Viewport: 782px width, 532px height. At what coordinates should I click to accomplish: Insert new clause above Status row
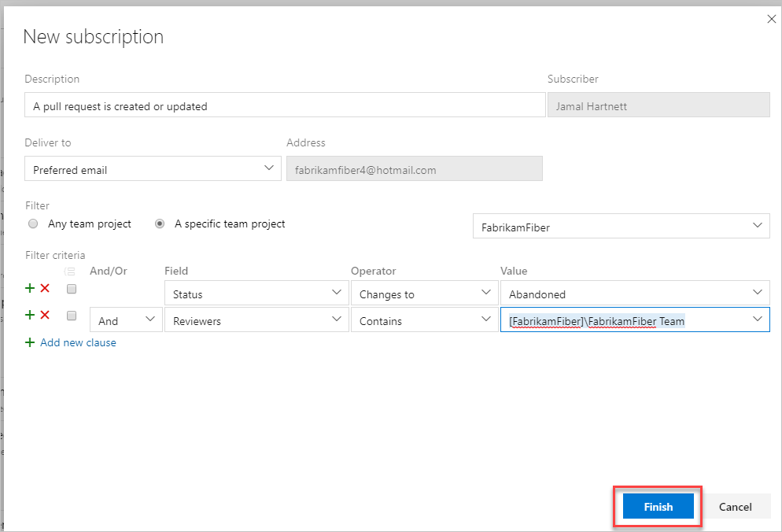pyautogui.click(x=30, y=288)
